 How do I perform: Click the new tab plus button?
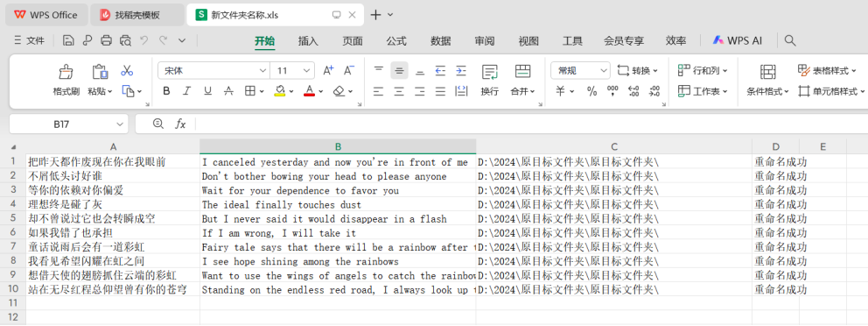click(376, 15)
